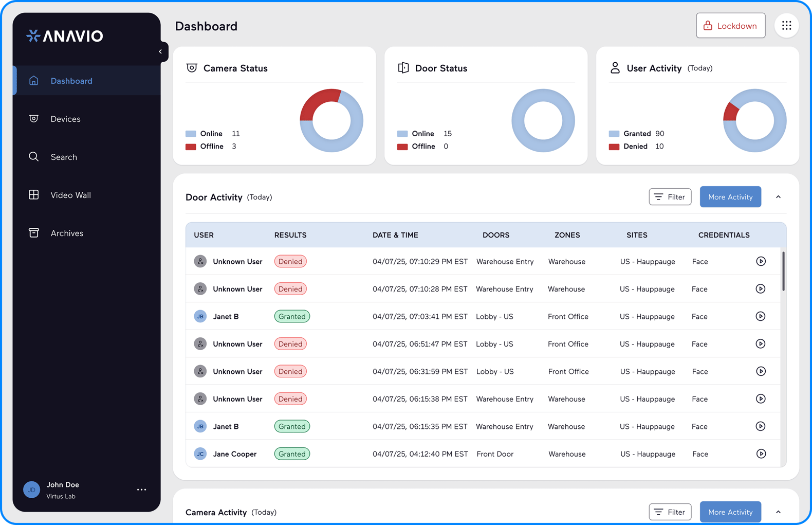Collapse the Door Activity panel

click(778, 197)
